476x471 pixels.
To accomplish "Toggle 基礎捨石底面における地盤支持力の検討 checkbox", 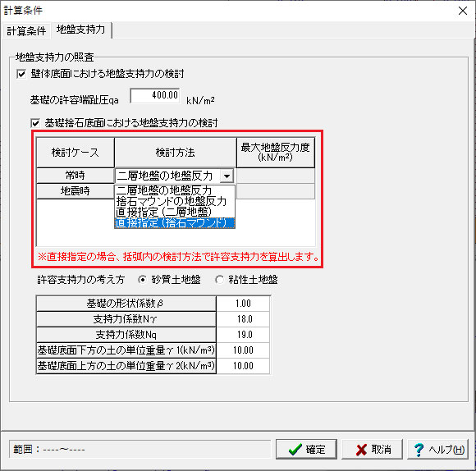I will [35, 123].
